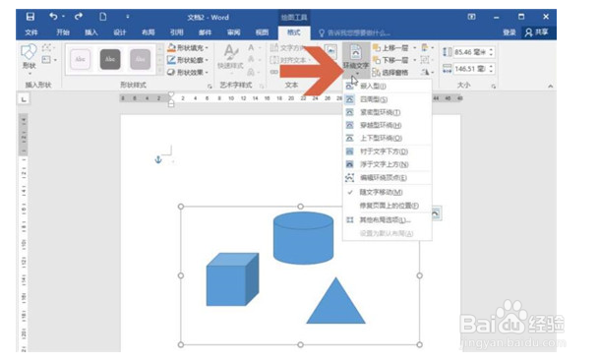Open the 大小 size dialog launcher
Viewport: 599px width, 364px height.
[494, 87]
